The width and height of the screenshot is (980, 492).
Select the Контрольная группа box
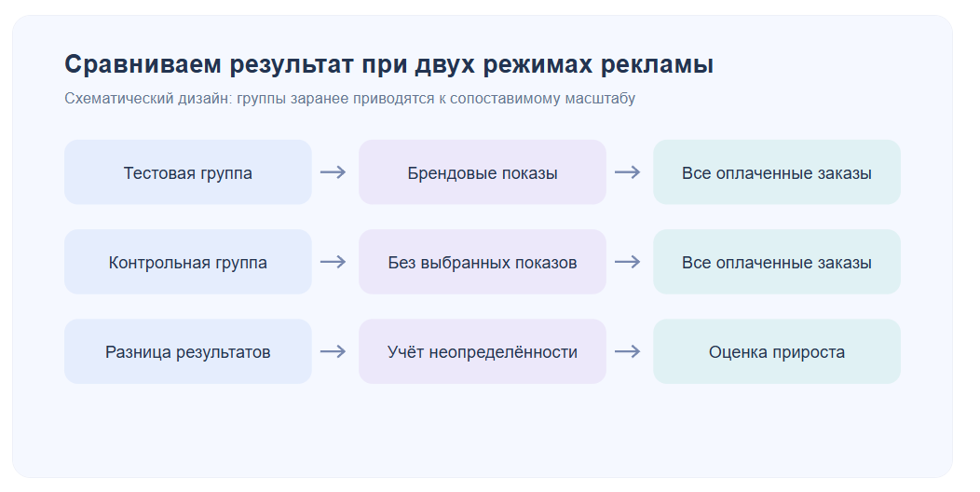click(x=188, y=261)
